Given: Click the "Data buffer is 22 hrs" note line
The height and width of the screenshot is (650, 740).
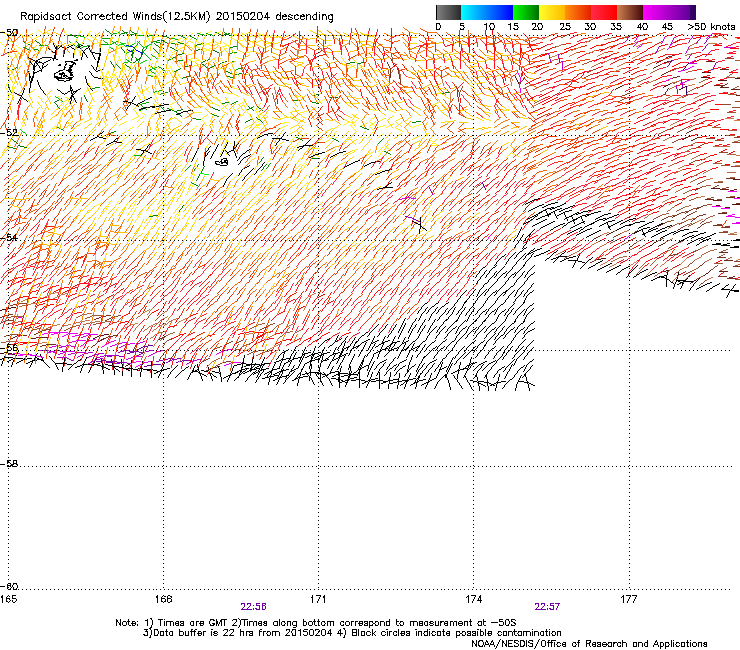Looking at the screenshot, I should (353, 633).
